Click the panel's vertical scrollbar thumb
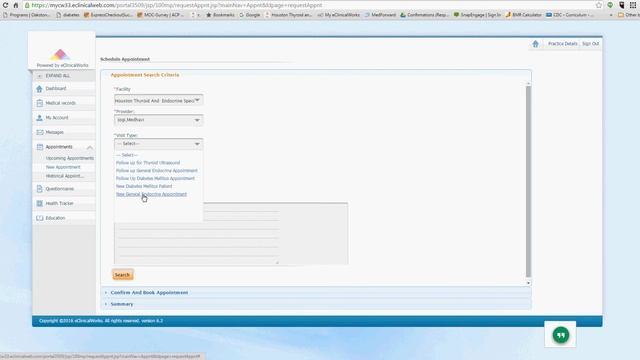The width and height of the screenshot is (640, 360). 528,182
